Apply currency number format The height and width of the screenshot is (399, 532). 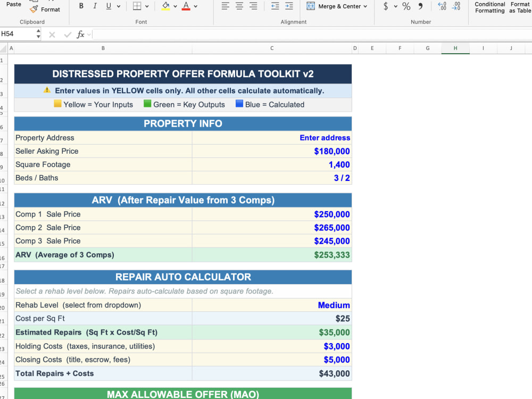coord(386,6)
